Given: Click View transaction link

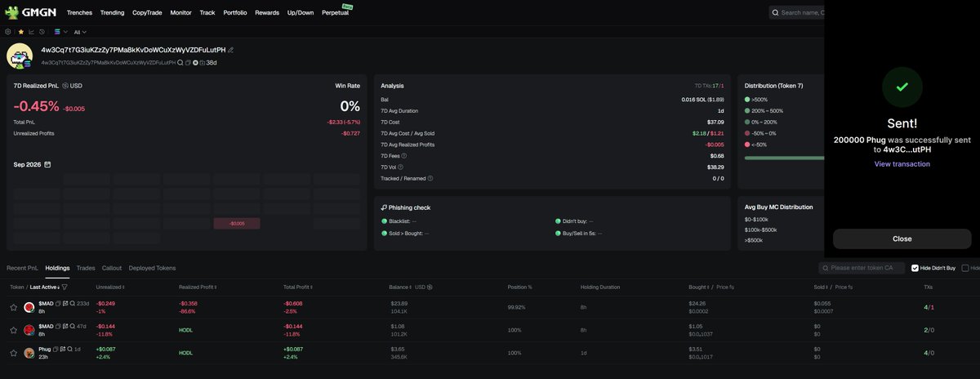Looking at the screenshot, I should 902,164.
